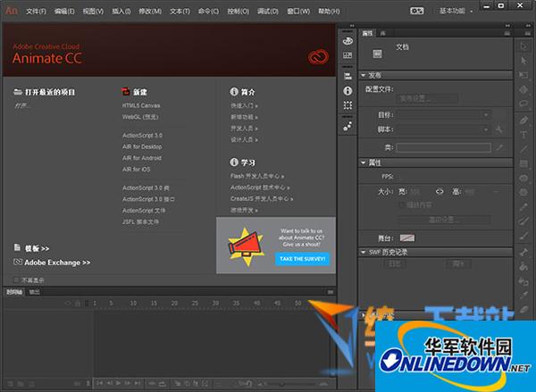Click the 舞台 stage color swatch

pos(407,238)
